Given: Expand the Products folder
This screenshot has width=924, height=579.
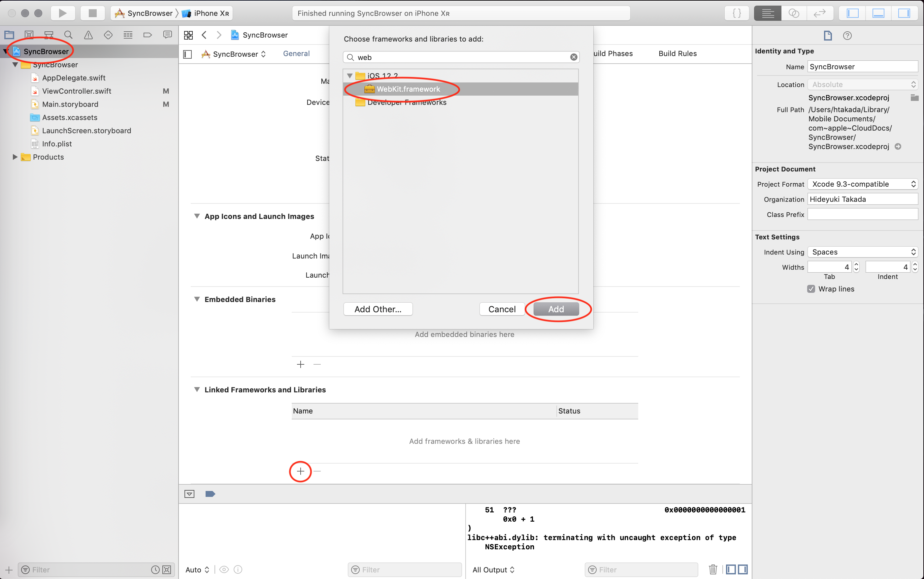Looking at the screenshot, I should (x=15, y=157).
